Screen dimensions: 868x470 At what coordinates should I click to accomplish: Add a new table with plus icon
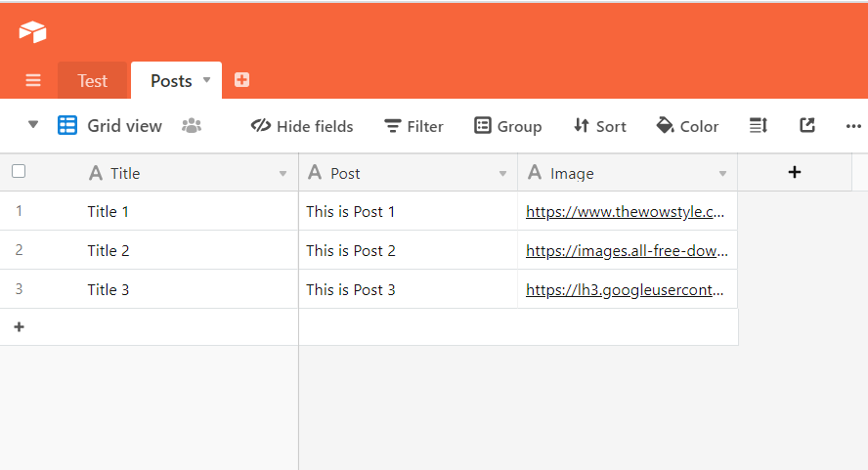point(241,80)
